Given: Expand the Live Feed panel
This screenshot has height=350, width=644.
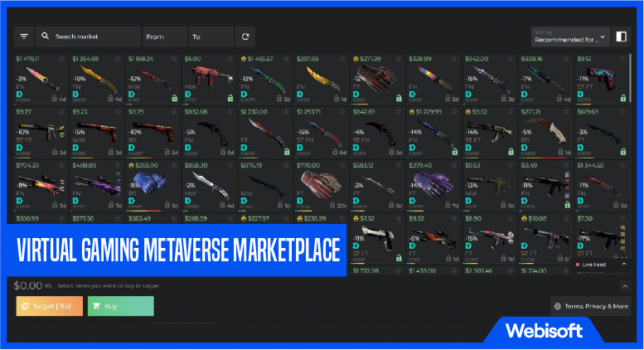Looking at the screenshot, I should click(x=624, y=264).
